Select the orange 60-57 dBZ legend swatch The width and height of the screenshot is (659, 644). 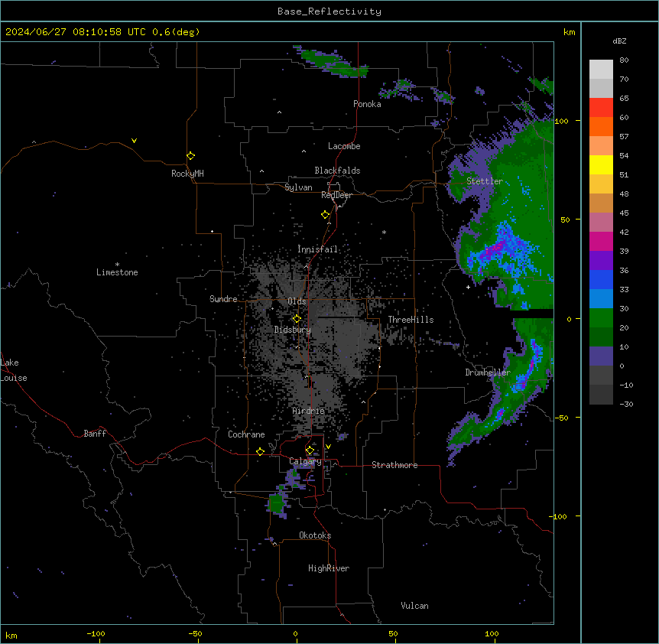point(601,126)
